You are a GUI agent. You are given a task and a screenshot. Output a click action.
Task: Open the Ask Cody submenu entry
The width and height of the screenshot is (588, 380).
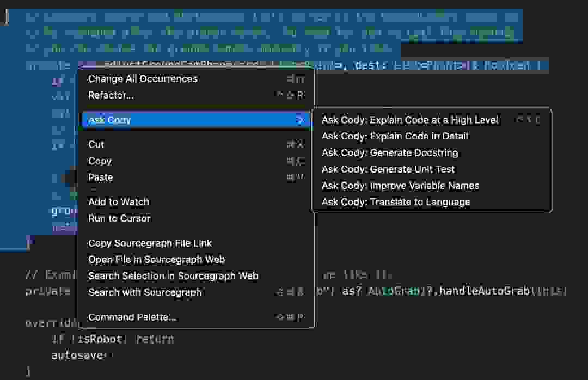(x=196, y=120)
